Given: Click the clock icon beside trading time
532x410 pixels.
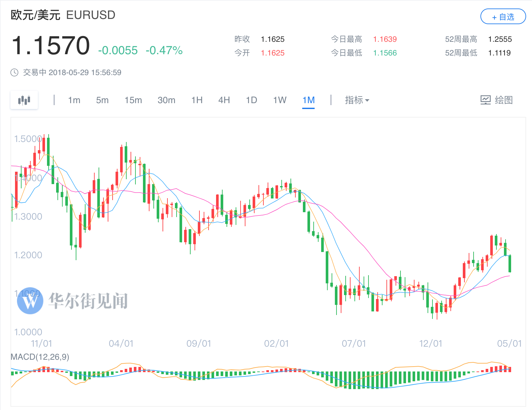Looking at the screenshot, I should [14, 72].
